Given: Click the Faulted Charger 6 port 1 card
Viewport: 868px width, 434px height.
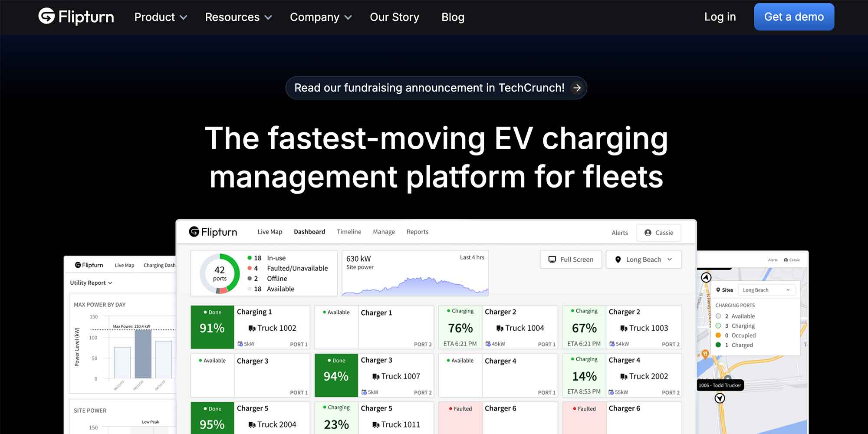Looking at the screenshot, I should [x=498, y=418].
